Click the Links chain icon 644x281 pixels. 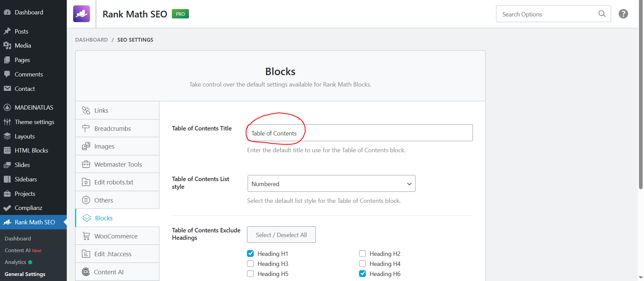pos(86,110)
